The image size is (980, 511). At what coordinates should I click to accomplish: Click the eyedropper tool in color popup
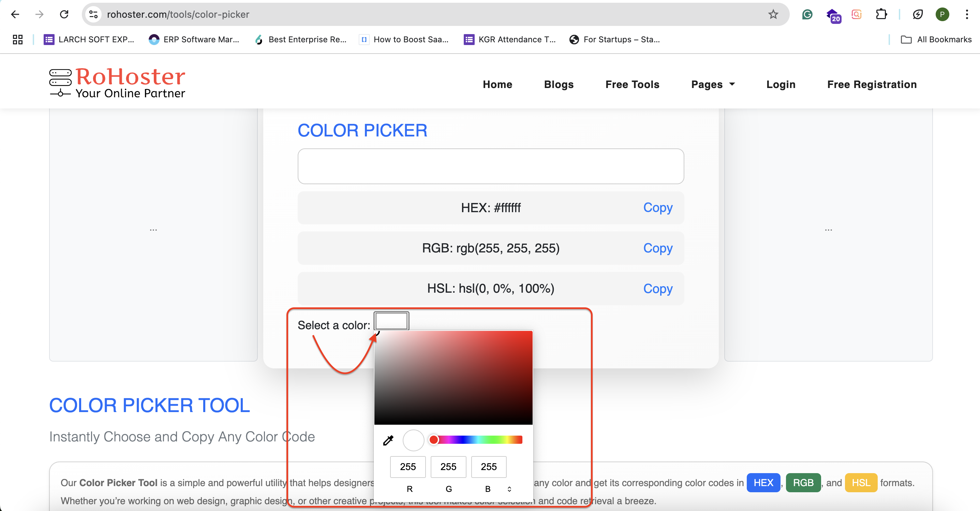388,440
